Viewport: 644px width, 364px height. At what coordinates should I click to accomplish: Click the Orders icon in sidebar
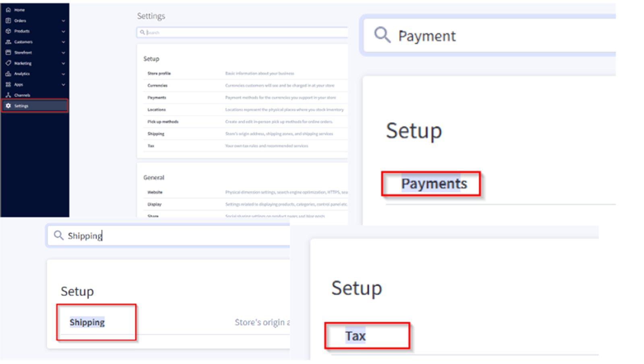[8, 21]
